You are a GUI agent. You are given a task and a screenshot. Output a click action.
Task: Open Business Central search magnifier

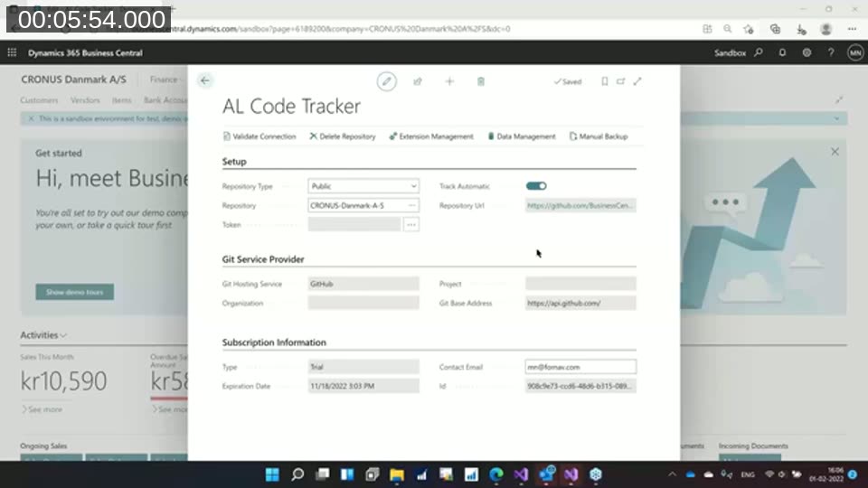[x=759, y=52]
